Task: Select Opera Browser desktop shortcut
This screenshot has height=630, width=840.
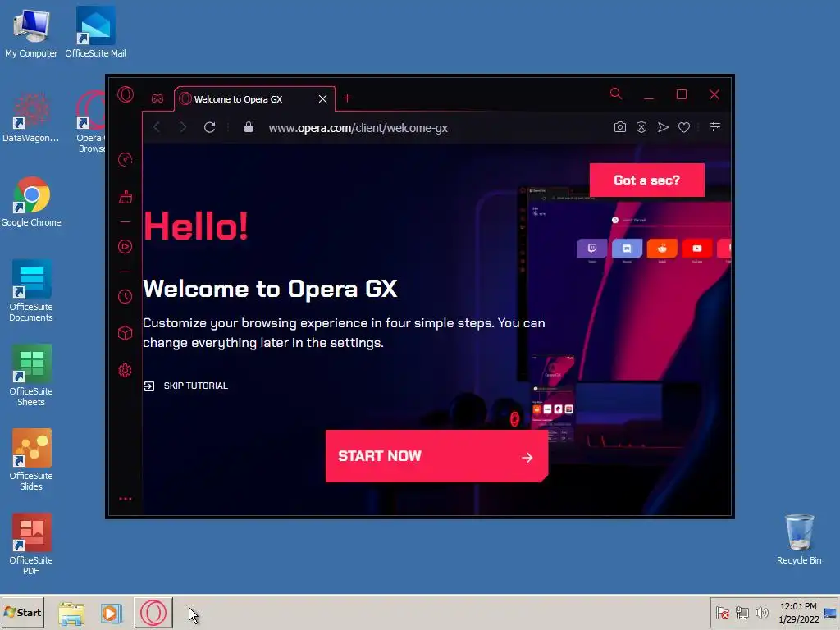Action: pos(90,122)
